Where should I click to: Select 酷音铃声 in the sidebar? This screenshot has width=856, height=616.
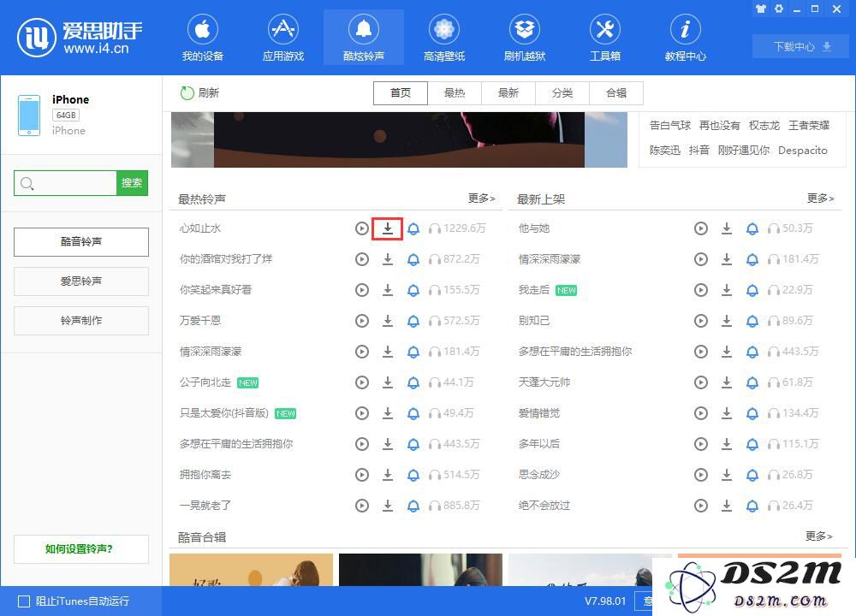click(x=80, y=242)
